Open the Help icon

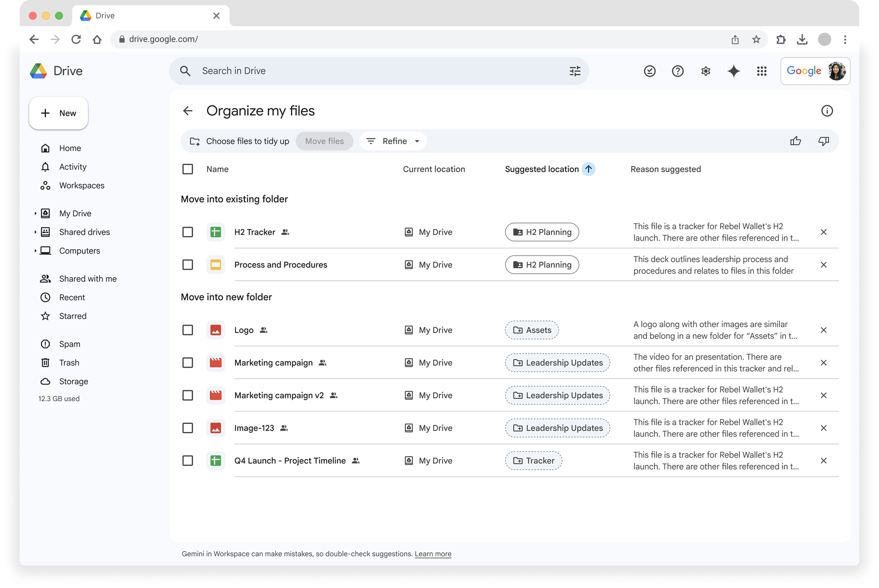coord(678,71)
